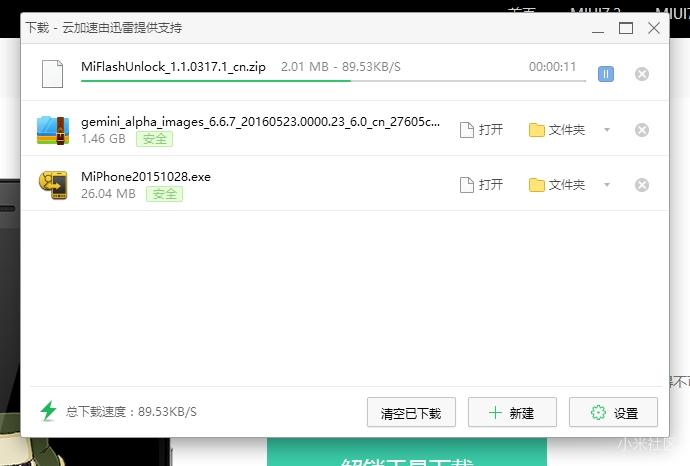Click the 26.04 MB file size
690x466 pixels.
108,194
